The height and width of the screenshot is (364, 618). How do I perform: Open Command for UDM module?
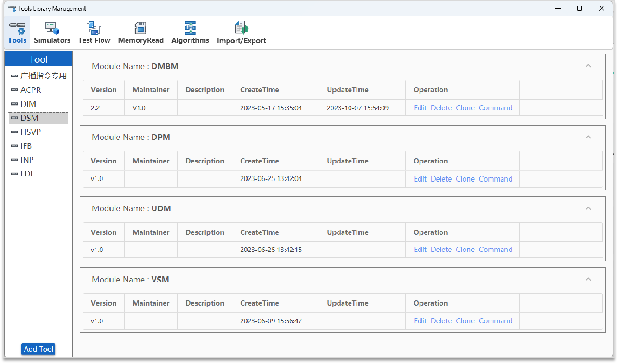[496, 249]
